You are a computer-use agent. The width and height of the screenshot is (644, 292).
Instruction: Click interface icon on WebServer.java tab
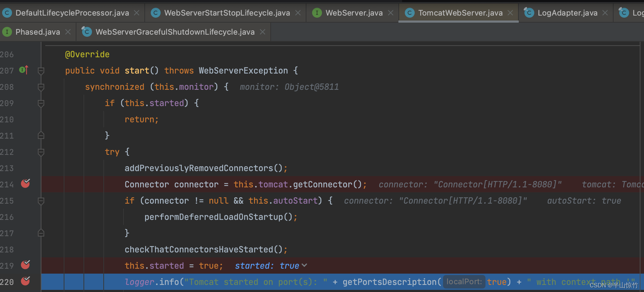[317, 13]
